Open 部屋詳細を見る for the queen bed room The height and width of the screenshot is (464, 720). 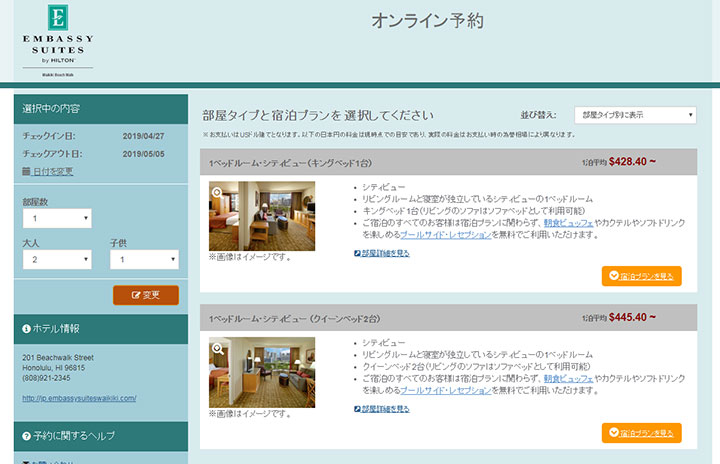tap(382, 409)
